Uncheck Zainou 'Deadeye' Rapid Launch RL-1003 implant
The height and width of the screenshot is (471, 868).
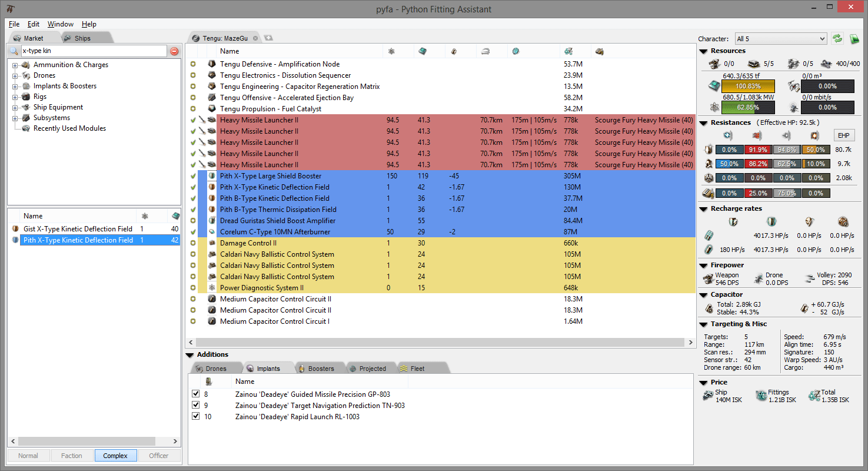(x=195, y=416)
